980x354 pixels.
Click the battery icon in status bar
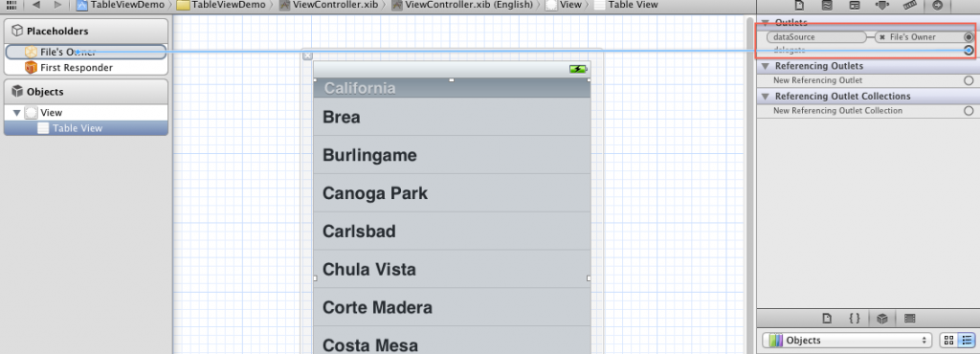577,69
